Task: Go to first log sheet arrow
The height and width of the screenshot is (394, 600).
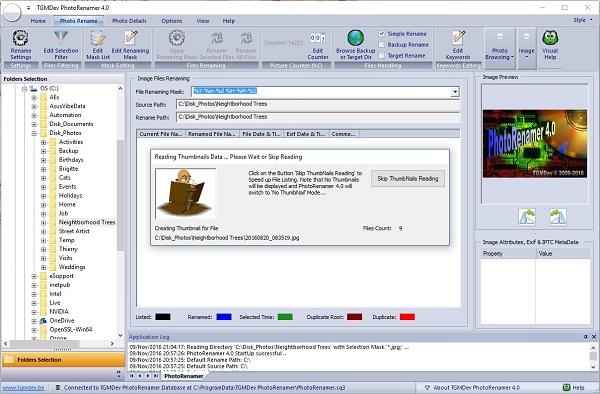Action: (132, 376)
